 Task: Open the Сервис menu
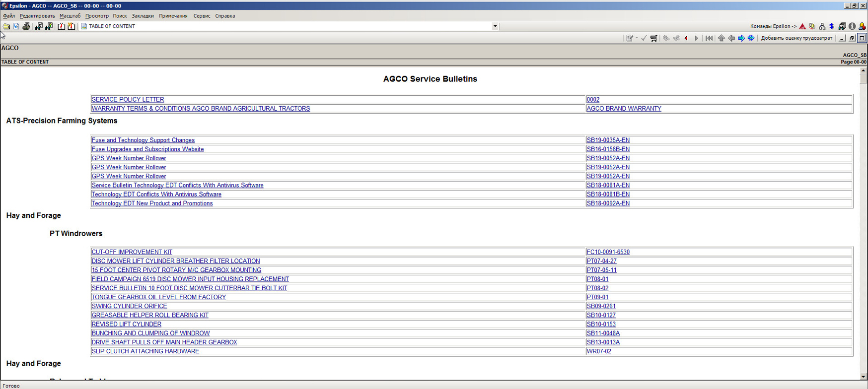click(x=202, y=16)
